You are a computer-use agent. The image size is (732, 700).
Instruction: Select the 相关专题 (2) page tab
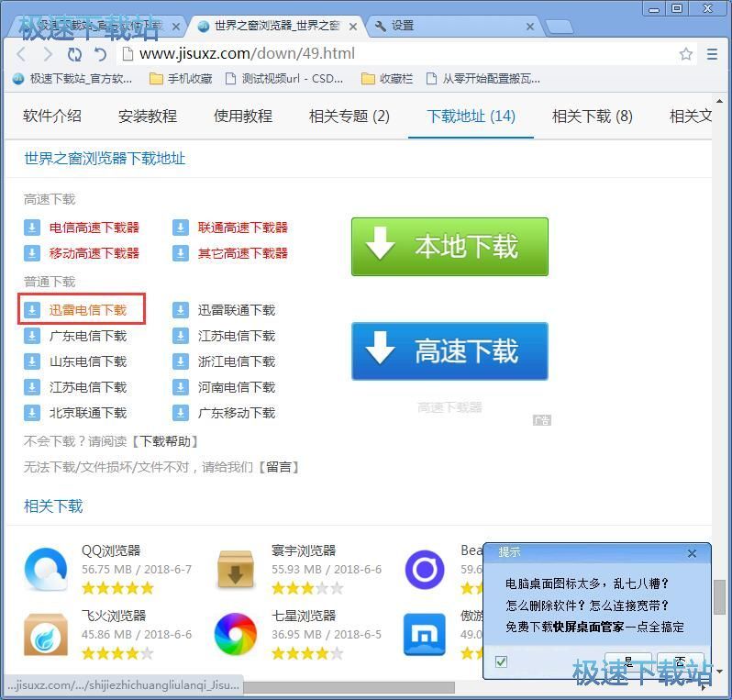[349, 116]
